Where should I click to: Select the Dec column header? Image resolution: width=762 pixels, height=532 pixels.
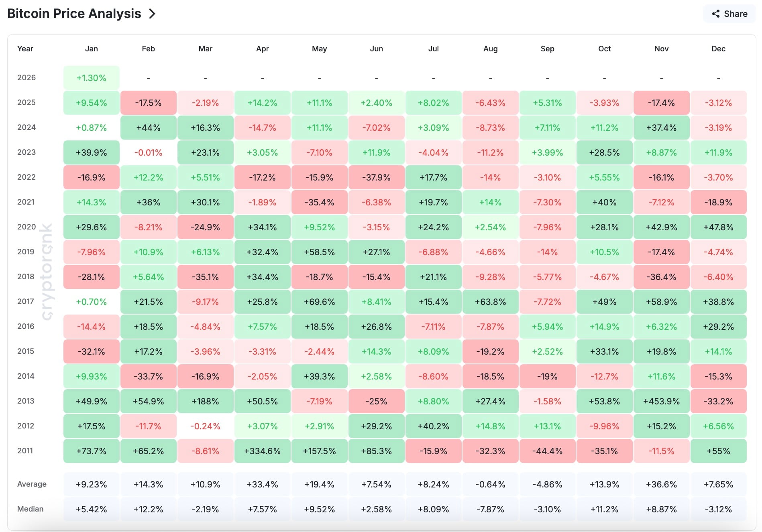point(718,49)
